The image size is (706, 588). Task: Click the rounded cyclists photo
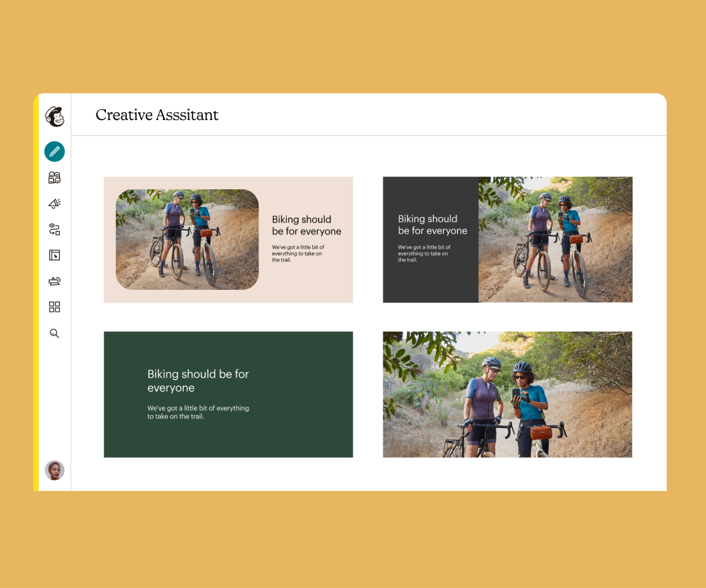187,240
